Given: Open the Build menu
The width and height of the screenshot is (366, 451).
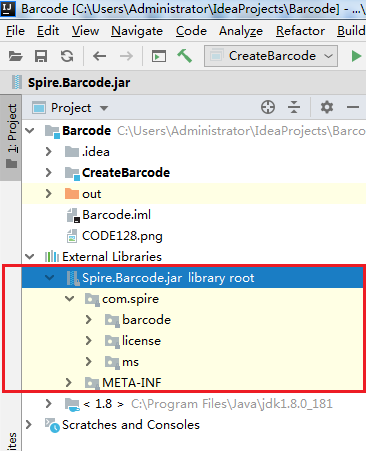Looking at the screenshot, I should (x=351, y=31).
